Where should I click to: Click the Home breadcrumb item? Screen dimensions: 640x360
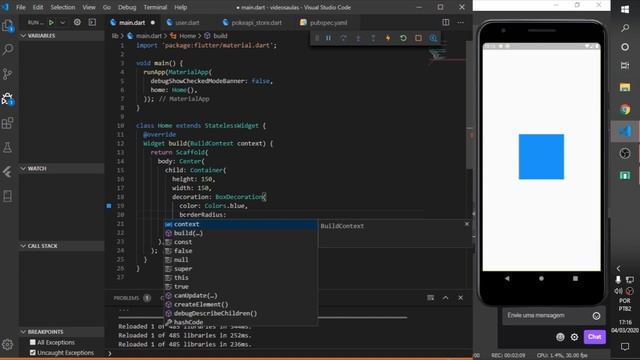pos(187,36)
